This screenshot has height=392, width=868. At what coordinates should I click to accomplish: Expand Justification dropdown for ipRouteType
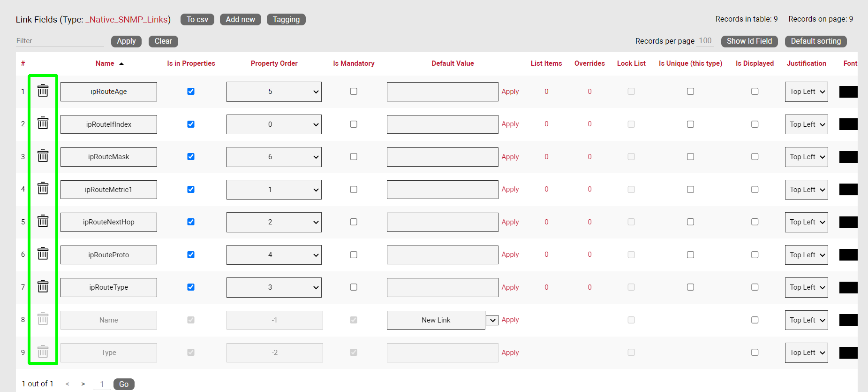[x=806, y=287]
